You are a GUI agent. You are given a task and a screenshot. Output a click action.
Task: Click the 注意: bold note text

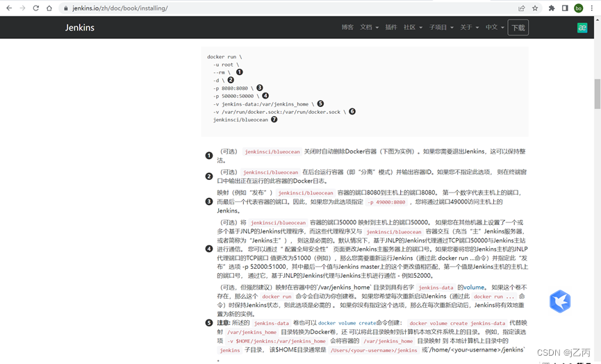click(224, 323)
